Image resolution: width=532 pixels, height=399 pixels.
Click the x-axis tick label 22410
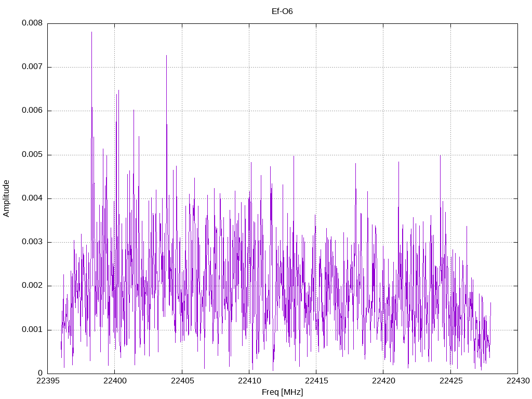(249, 381)
